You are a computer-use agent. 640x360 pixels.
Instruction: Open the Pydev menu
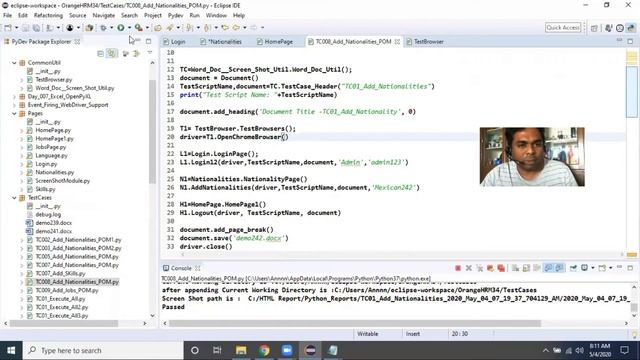pyautogui.click(x=176, y=16)
